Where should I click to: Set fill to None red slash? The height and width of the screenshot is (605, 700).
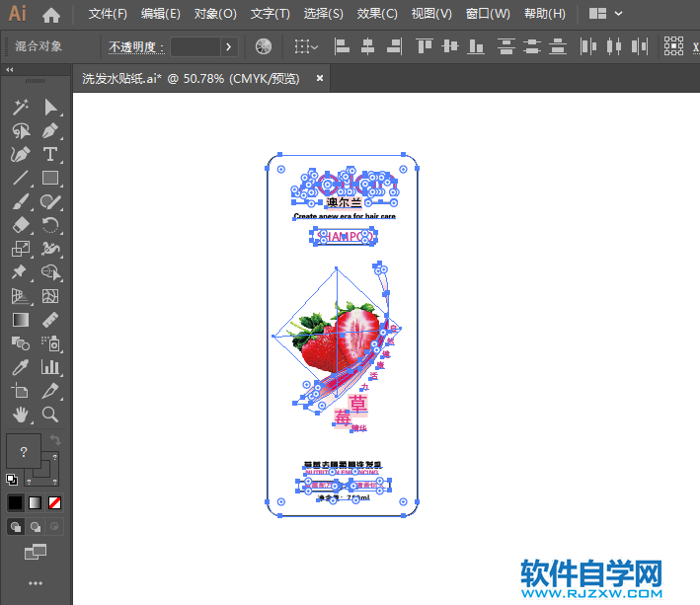[x=55, y=502]
